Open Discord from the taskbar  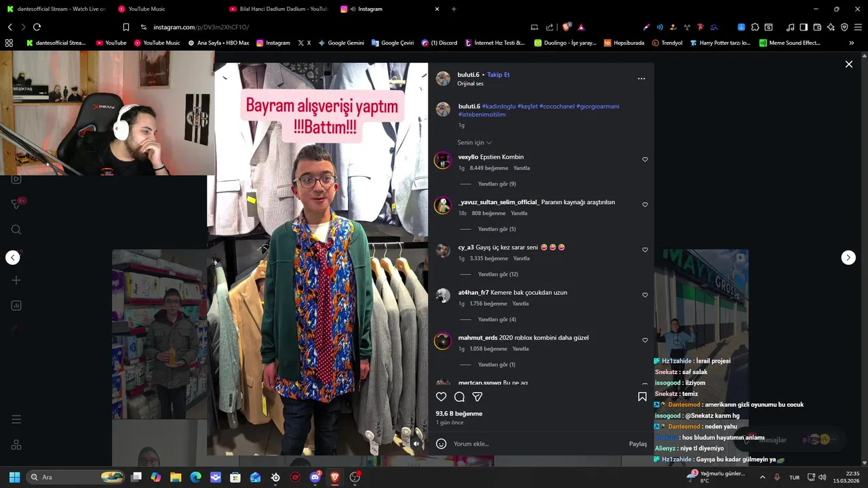coord(315,477)
